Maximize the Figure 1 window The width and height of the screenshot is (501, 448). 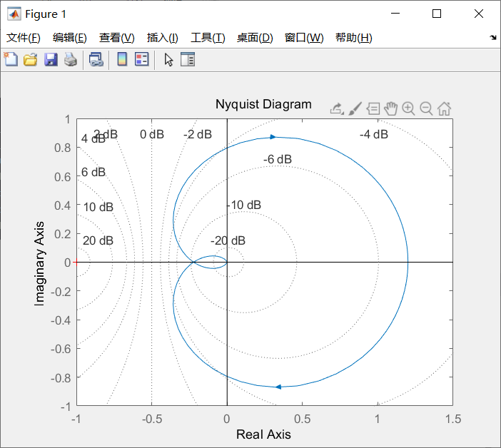[x=437, y=14]
